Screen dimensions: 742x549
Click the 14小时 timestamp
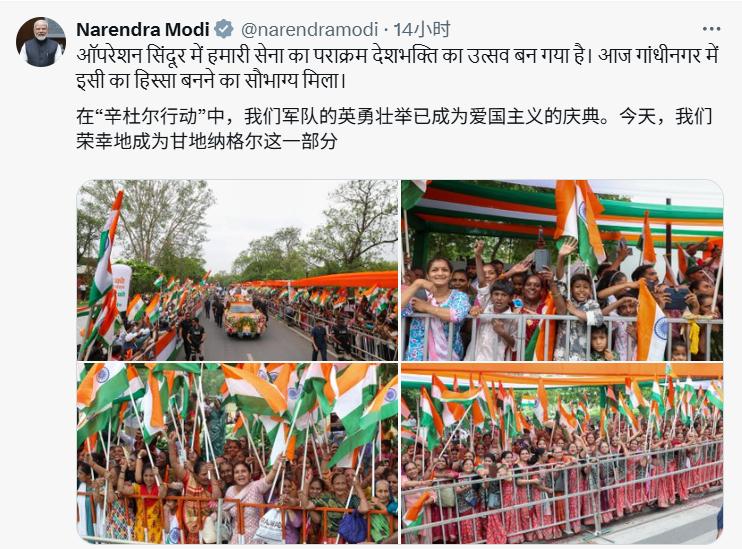point(422,29)
